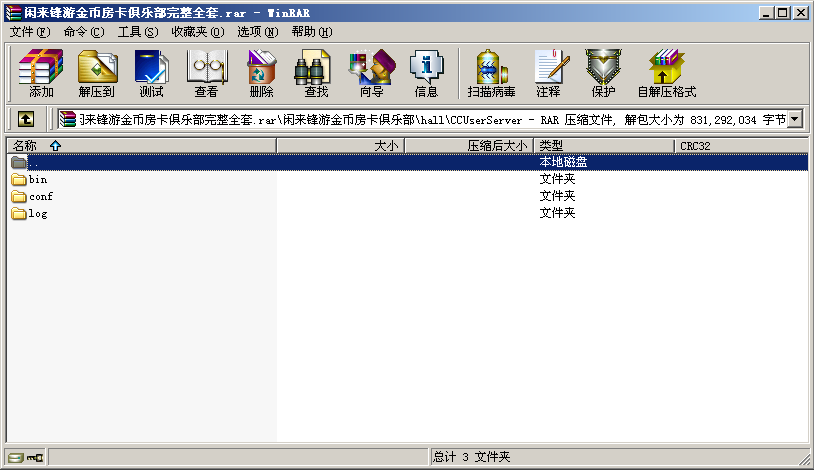
Task: Open the Favorites (收藏夹) menu
Action: (194, 32)
